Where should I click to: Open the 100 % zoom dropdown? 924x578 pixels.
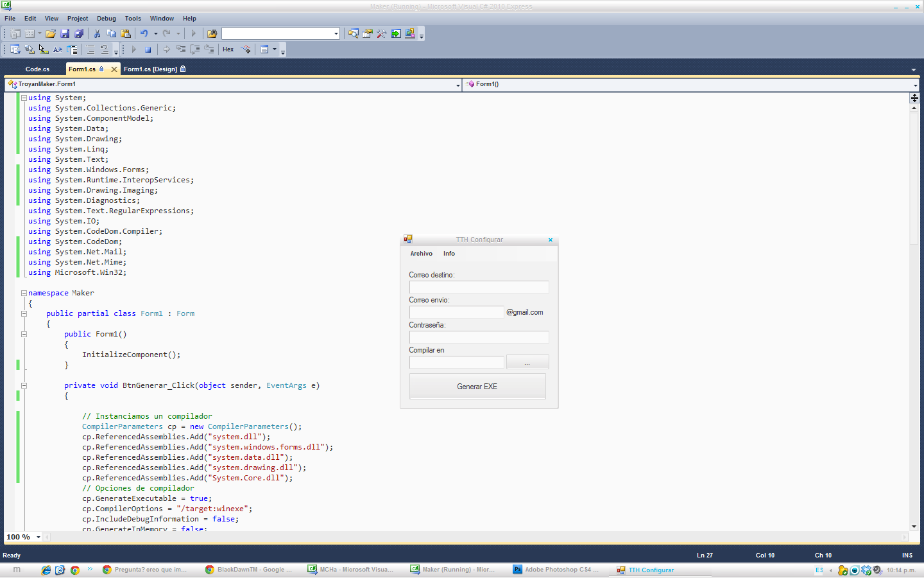point(38,537)
